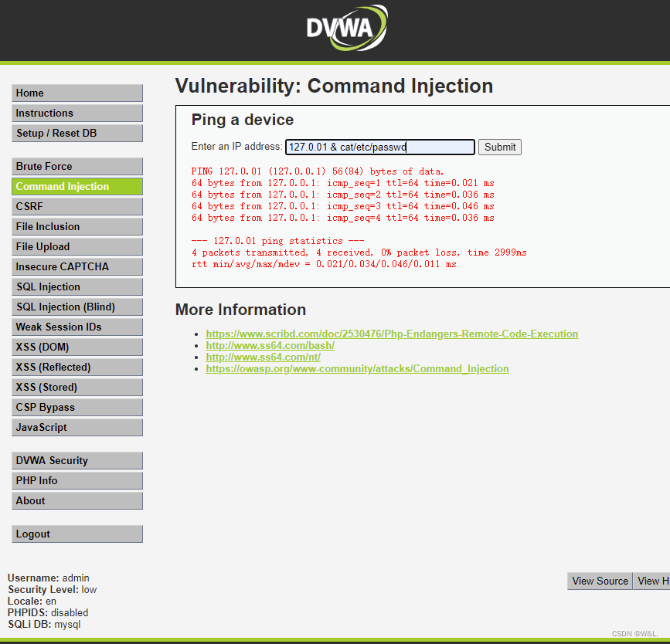Go to Setup / Reset DB
The image size is (670, 644).
pyautogui.click(x=77, y=134)
